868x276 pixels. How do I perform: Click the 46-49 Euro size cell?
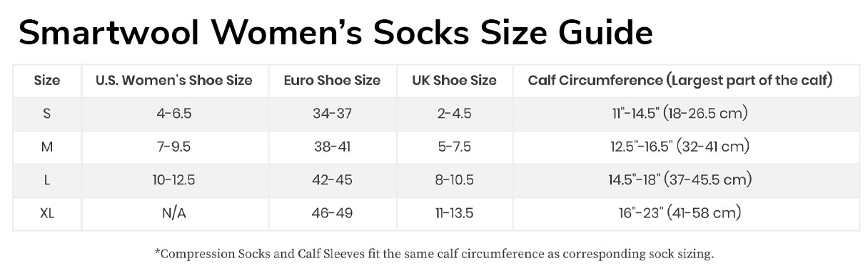(332, 213)
